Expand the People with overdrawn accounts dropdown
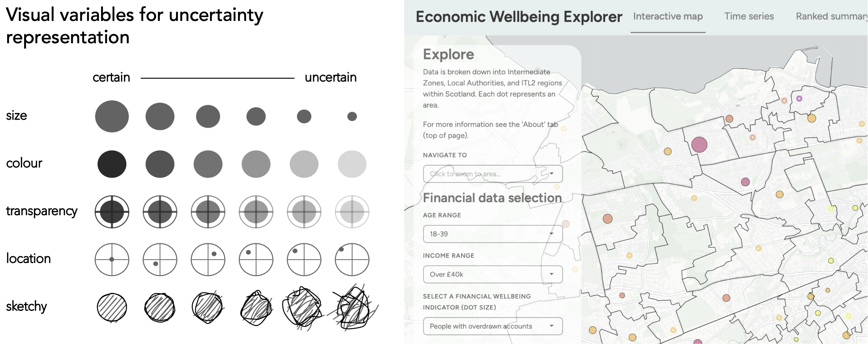Screen dimensions: 868x344 (x=492, y=326)
